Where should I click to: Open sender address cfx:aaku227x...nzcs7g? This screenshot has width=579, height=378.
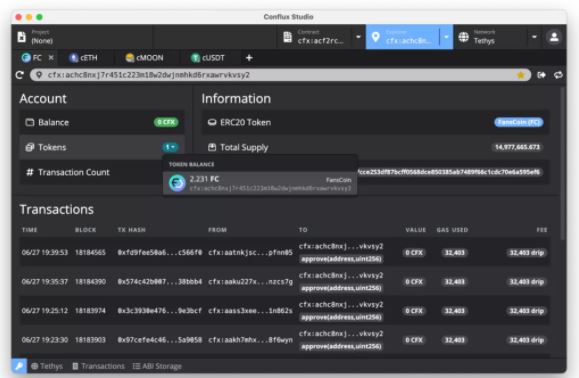(x=250, y=282)
